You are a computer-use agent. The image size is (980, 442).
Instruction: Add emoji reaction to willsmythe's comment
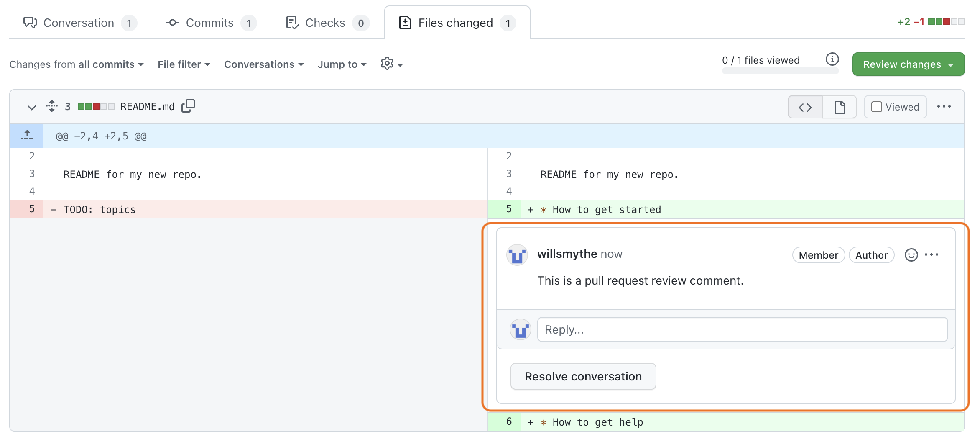pos(911,255)
